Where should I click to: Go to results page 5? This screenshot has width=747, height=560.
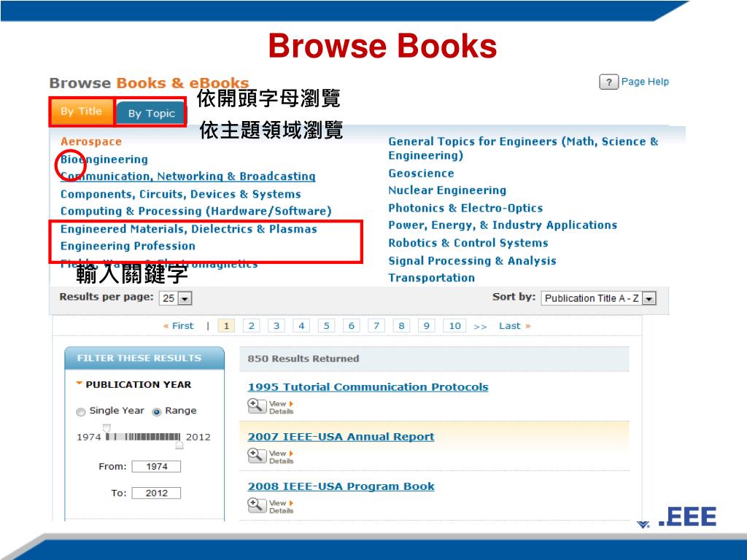click(326, 326)
